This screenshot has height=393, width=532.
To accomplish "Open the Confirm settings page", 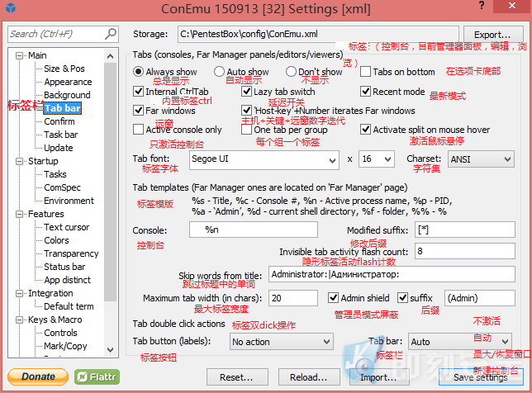I will pos(59,121).
